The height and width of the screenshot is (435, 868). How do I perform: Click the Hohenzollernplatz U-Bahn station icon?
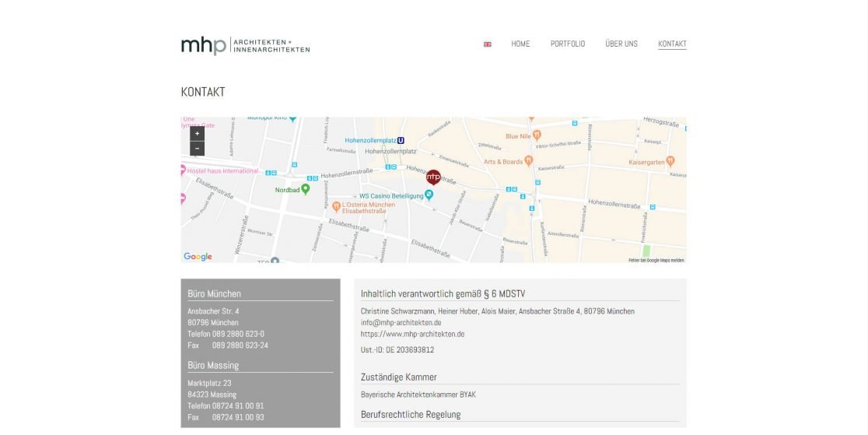[x=401, y=141]
